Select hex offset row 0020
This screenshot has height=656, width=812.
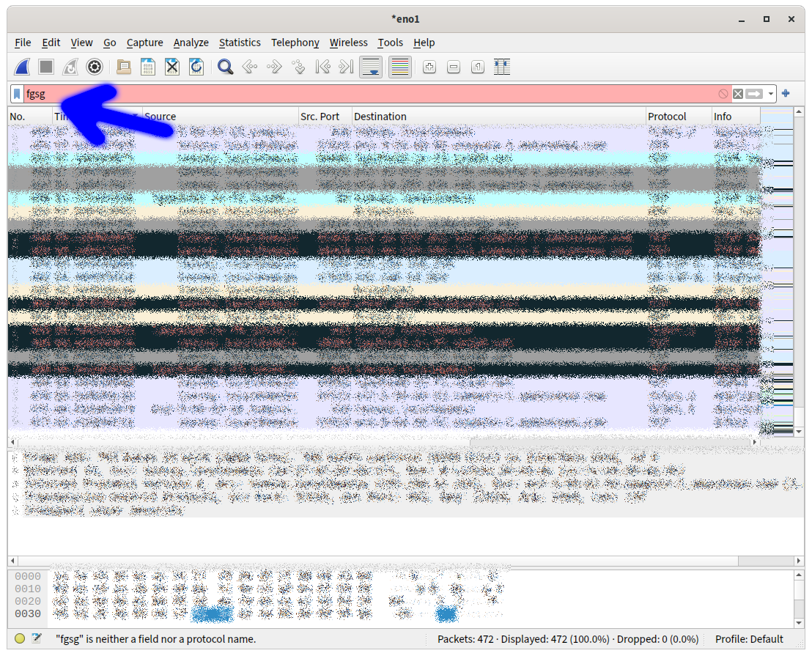coord(27,601)
